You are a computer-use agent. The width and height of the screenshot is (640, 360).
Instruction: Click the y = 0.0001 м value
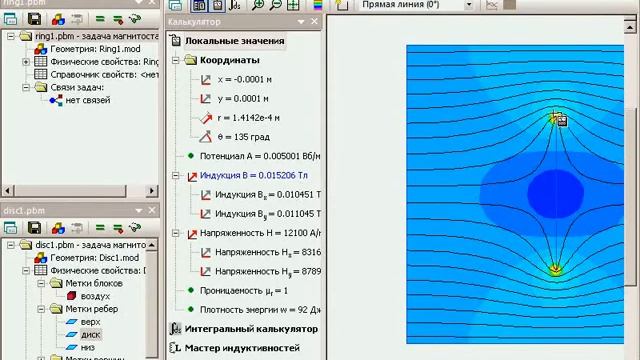243,99
